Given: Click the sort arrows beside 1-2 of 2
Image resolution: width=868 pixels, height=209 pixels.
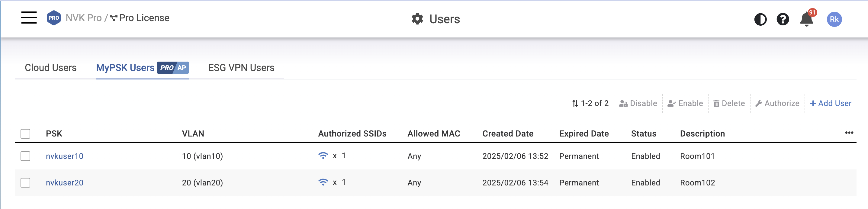Looking at the screenshot, I should click(575, 104).
